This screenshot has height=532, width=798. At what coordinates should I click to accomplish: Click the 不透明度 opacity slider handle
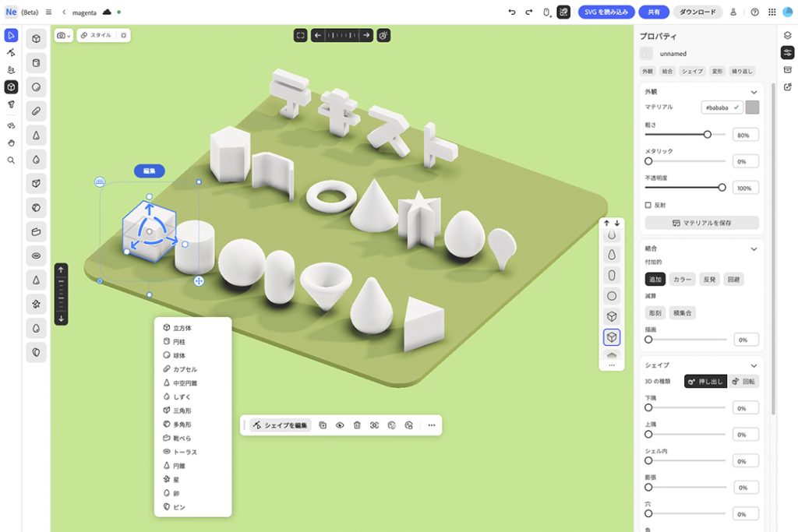point(722,188)
